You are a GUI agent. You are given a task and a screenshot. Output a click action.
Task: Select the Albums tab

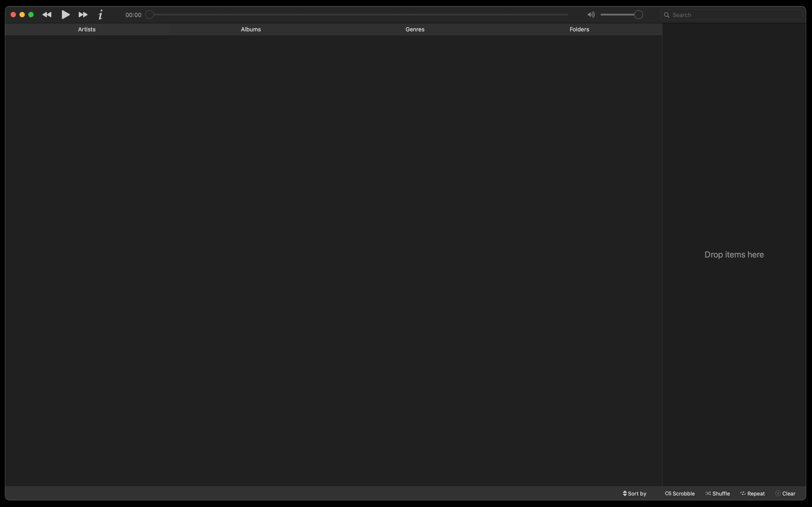click(251, 29)
